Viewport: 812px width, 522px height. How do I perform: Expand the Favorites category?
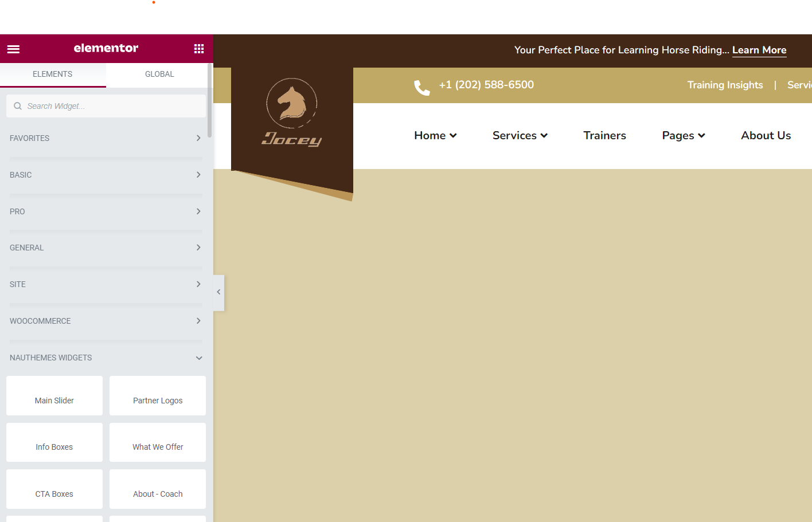click(106, 138)
